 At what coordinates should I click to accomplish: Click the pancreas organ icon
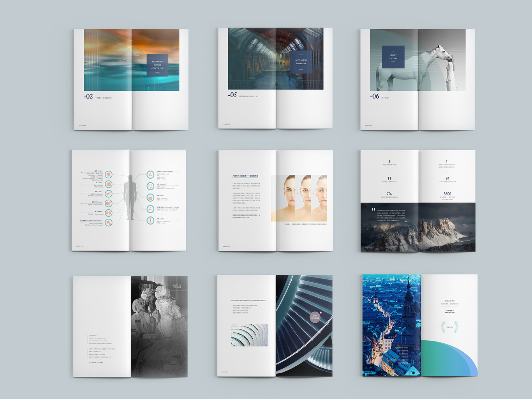(109, 203)
